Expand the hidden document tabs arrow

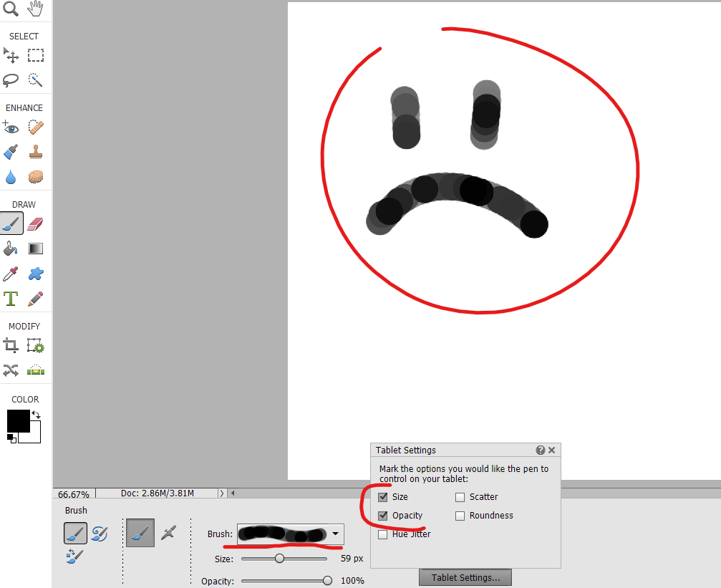click(x=224, y=493)
